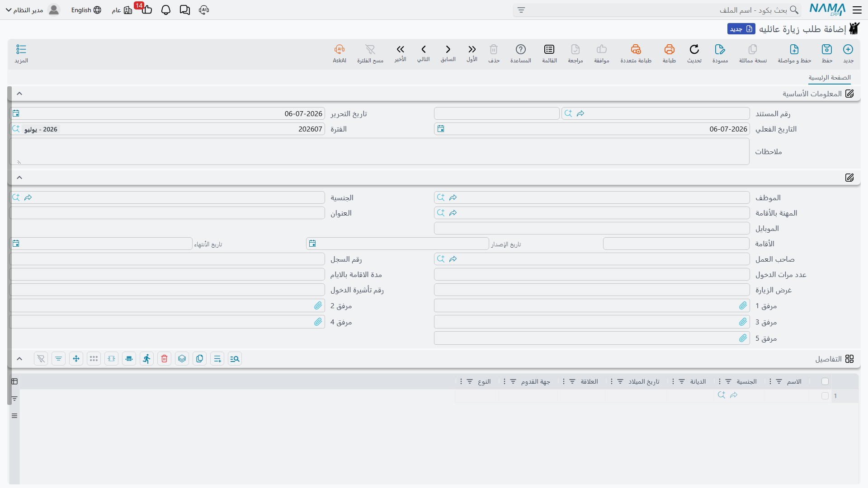Open the المزيد (More) menu
The width and height of the screenshot is (868, 488).
point(21,49)
